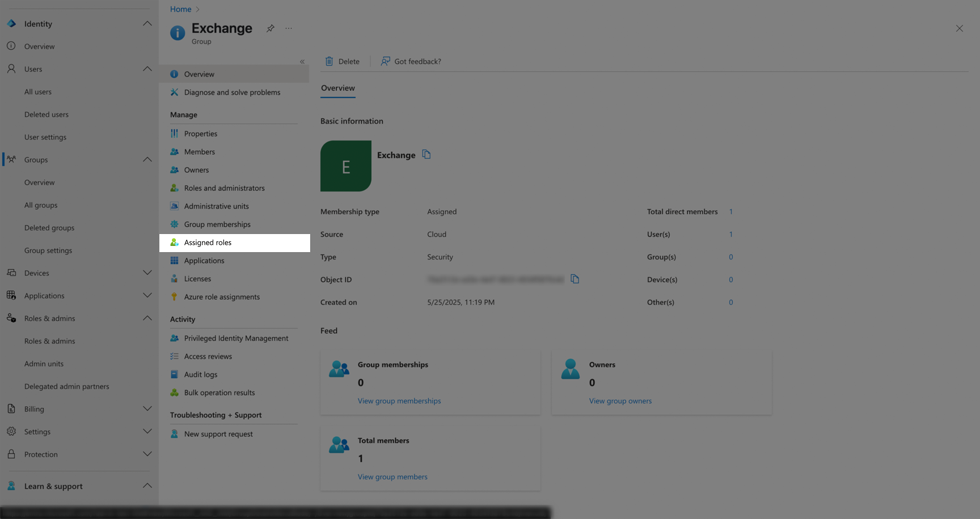The width and height of the screenshot is (980, 519).
Task: Collapse the Roles & admins section chevron
Action: [147, 318]
